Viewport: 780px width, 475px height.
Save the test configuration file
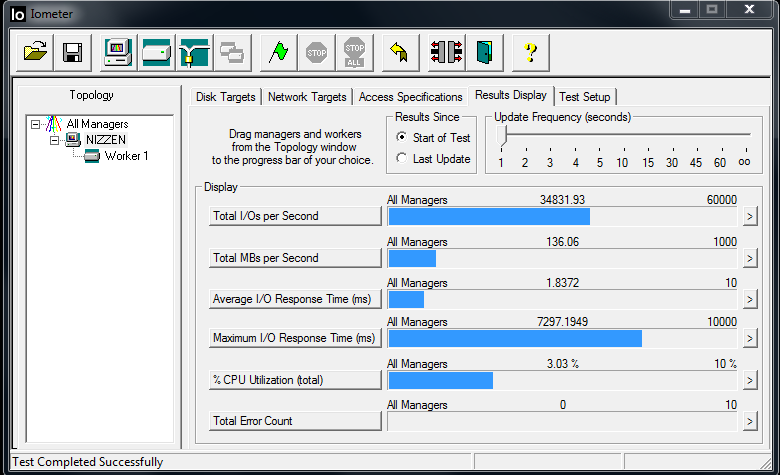(x=73, y=53)
